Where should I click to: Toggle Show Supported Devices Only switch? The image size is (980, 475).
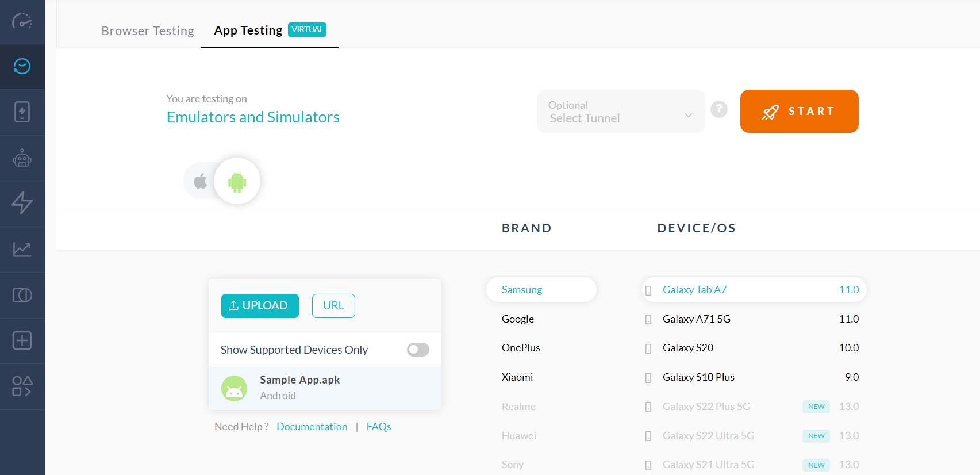tap(418, 350)
